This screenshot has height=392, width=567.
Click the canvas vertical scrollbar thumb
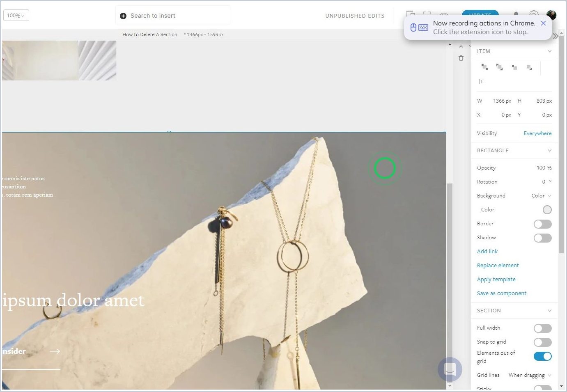pyautogui.click(x=450, y=283)
